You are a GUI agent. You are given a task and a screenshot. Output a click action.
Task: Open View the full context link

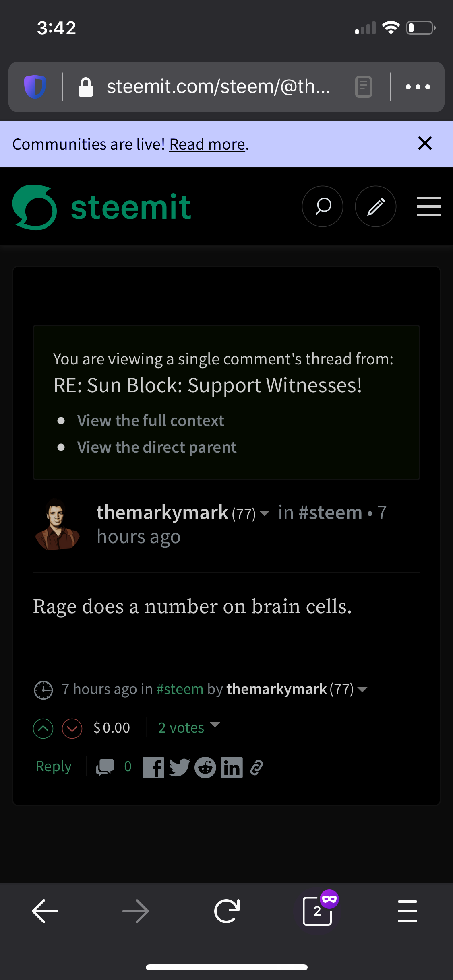tap(151, 421)
